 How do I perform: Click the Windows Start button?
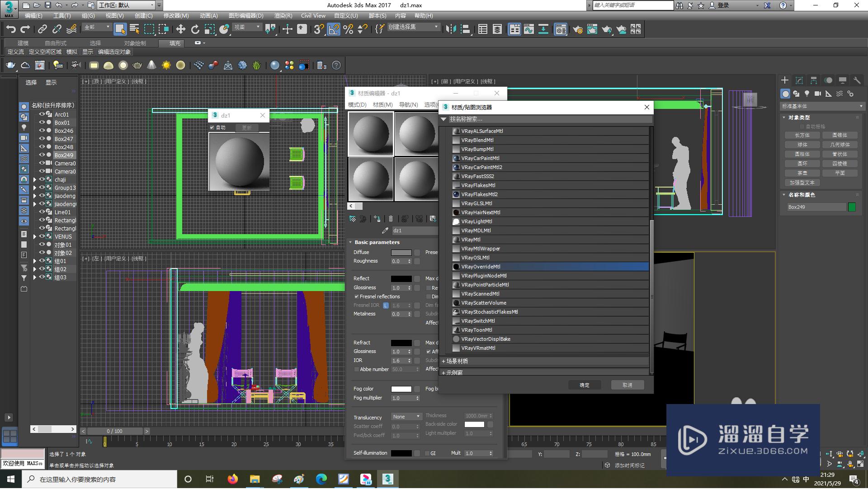click(11, 479)
